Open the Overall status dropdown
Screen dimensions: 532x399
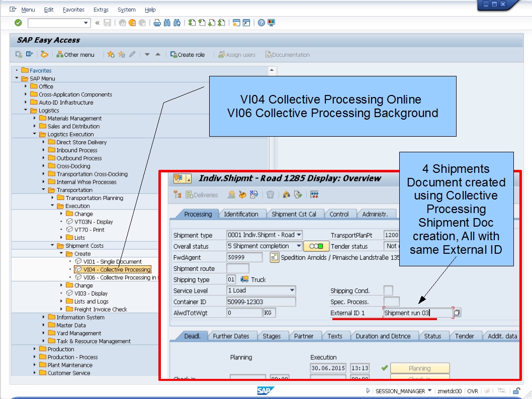pos(299,246)
